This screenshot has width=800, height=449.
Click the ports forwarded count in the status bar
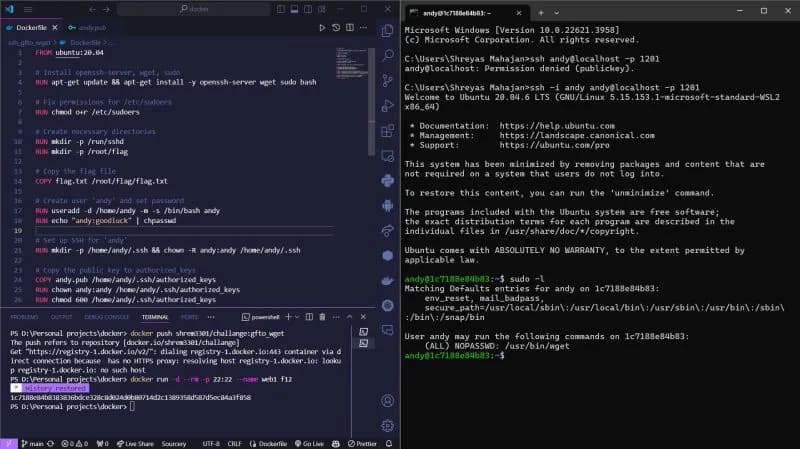click(102, 444)
